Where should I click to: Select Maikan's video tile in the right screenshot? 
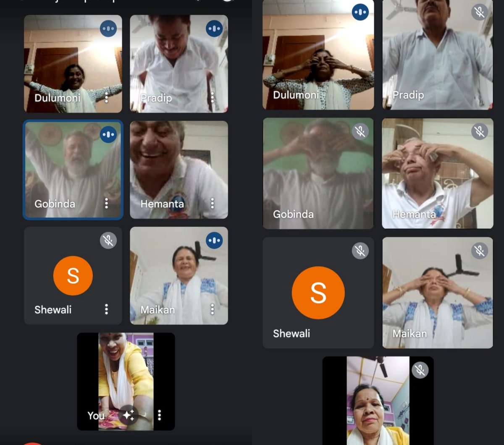(x=438, y=293)
